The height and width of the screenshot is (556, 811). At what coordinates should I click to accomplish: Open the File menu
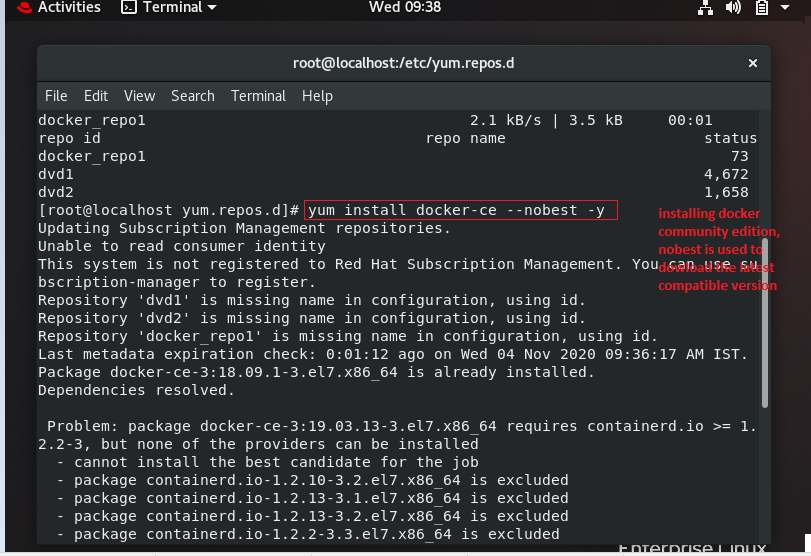click(56, 96)
